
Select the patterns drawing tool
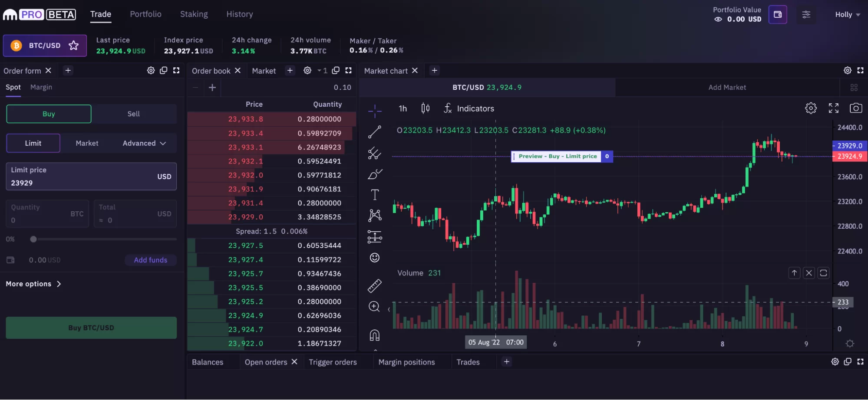click(375, 216)
